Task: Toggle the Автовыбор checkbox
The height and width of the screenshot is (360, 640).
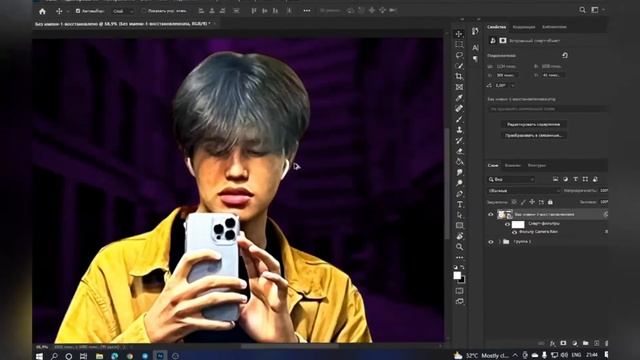Action: click(78, 11)
